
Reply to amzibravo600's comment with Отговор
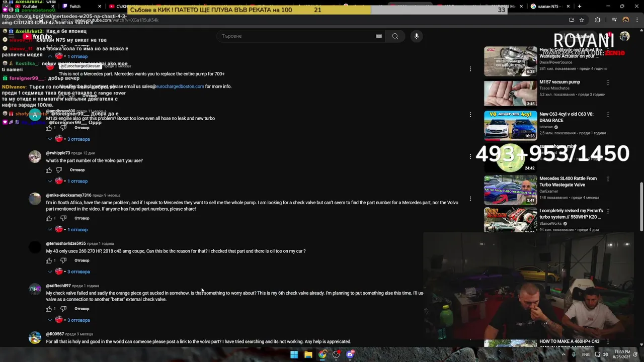click(82, 128)
